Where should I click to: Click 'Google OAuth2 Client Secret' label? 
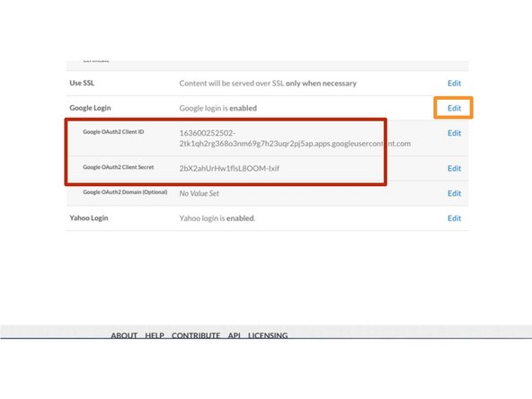(x=119, y=167)
